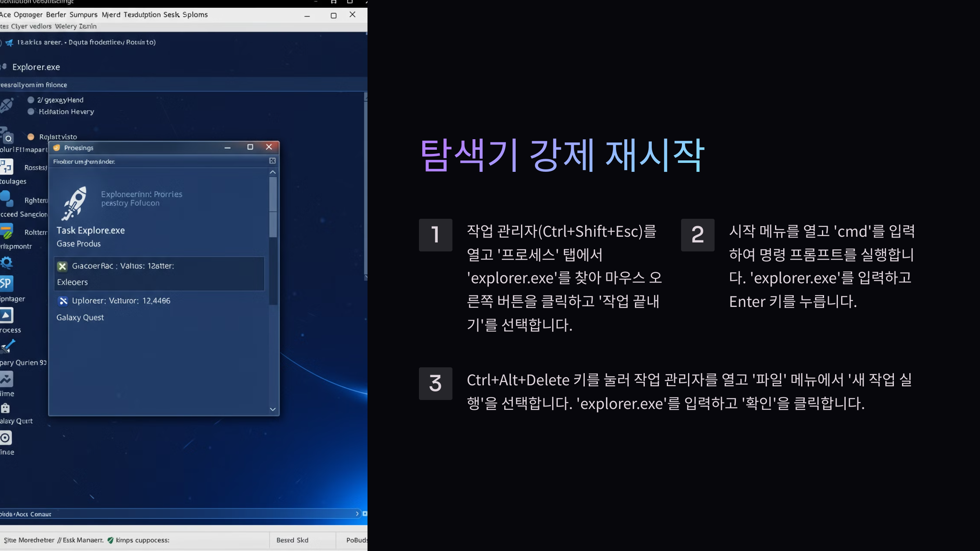Open the Texdutption menu

click(142, 15)
